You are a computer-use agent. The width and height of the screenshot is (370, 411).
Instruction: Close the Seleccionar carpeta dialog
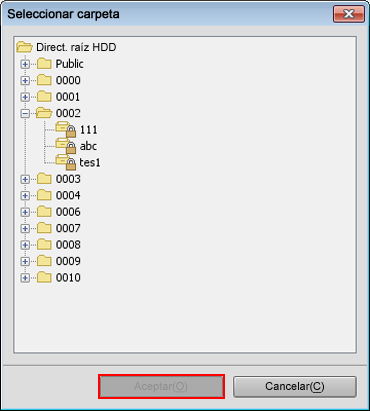point(349,14)
